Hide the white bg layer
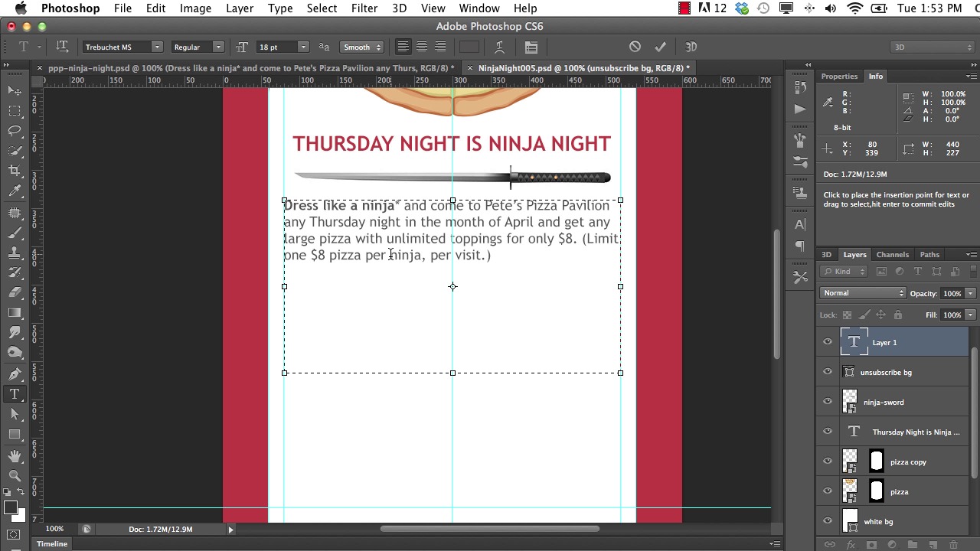The height and width of the screenshot is (551, 980). pos(828,521)
